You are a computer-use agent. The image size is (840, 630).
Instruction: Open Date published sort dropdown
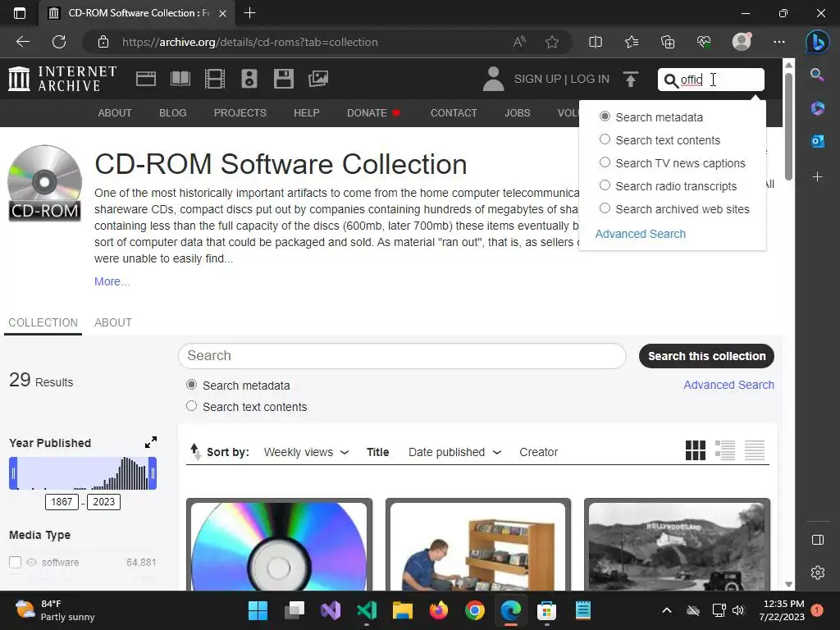point(454,452)
